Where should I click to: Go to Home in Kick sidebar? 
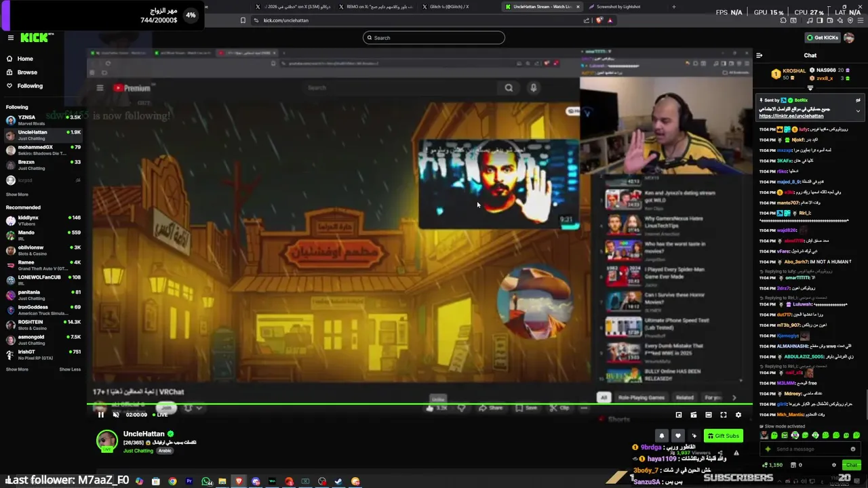[25, 59]
